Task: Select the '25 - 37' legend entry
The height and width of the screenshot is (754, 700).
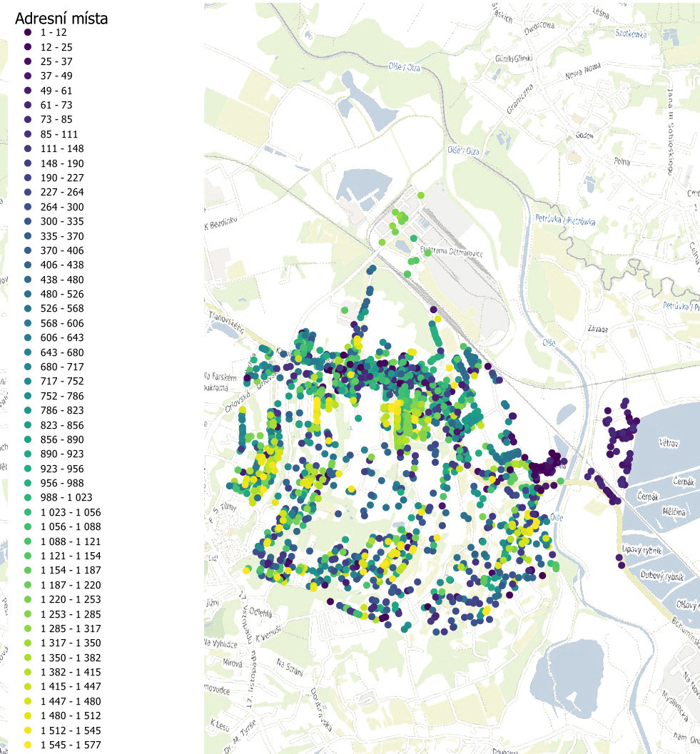Action: 49,61
